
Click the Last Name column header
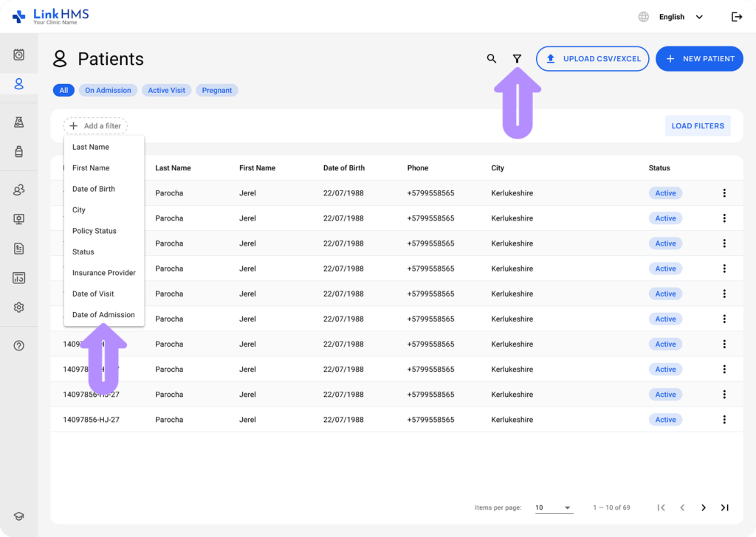[173, 168]
